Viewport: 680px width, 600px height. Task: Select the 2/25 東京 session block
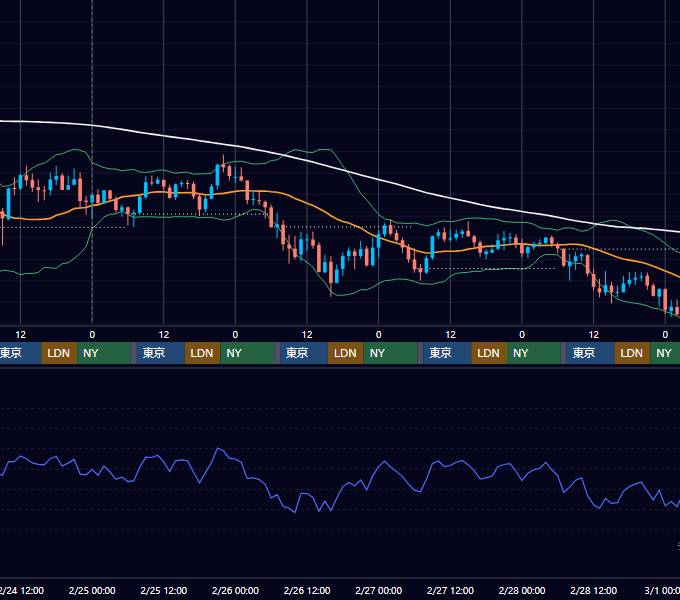pyautogui.click(x=160, y=353)
